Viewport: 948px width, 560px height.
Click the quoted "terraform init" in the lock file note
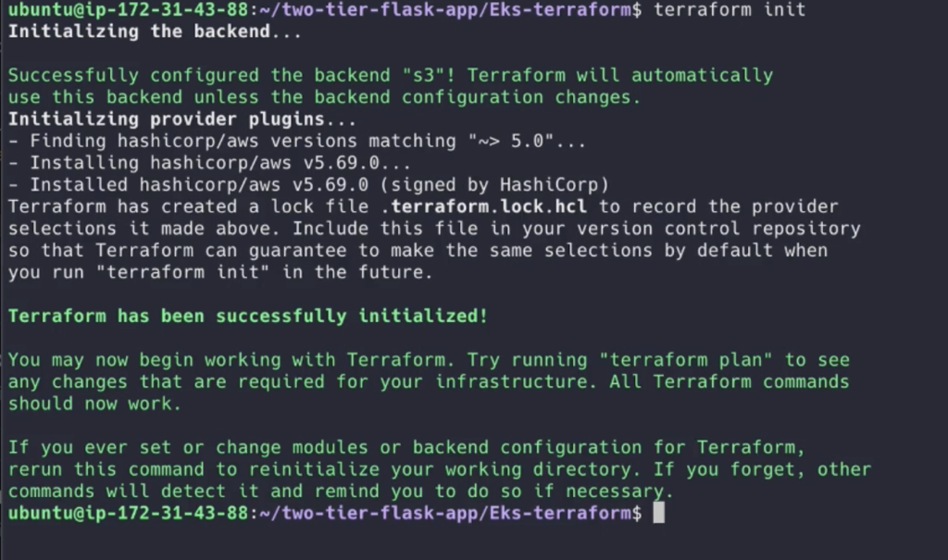(x=182, y=273)
